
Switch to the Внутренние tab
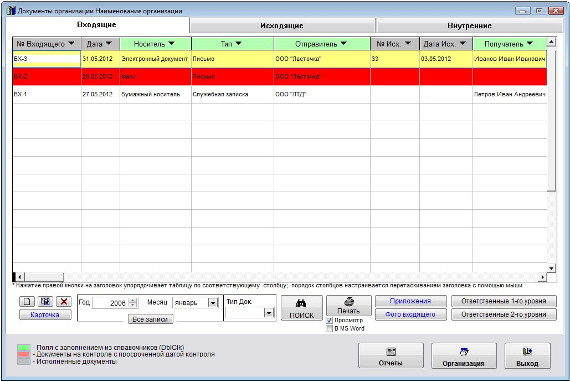(x=469, y=26)
